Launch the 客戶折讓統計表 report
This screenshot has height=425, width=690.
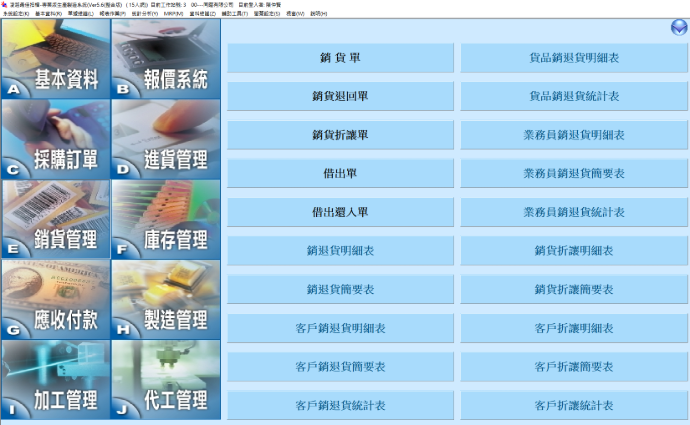pos(574,406)
